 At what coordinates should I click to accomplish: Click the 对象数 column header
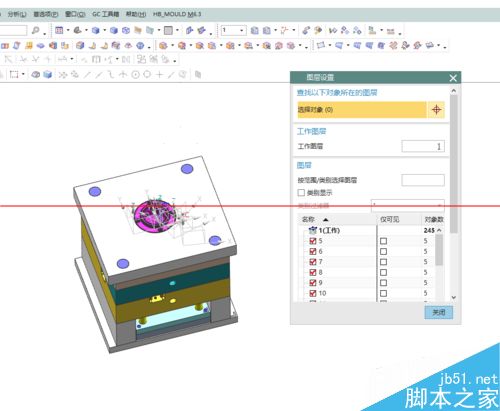434,219
